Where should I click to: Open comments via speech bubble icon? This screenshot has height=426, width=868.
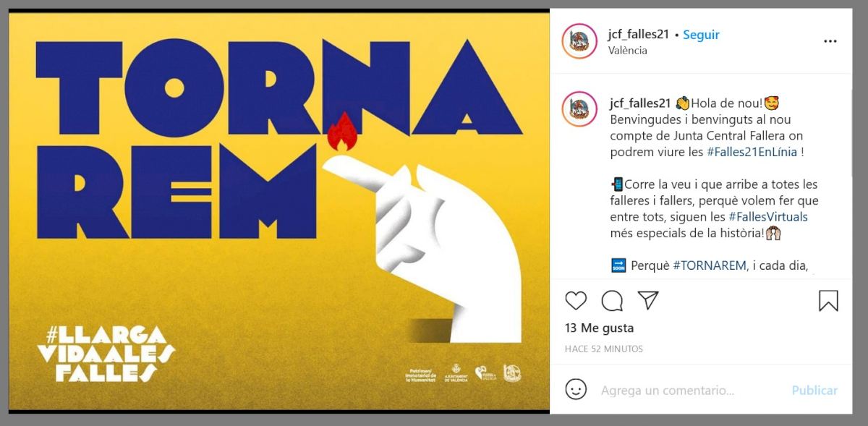612,300
